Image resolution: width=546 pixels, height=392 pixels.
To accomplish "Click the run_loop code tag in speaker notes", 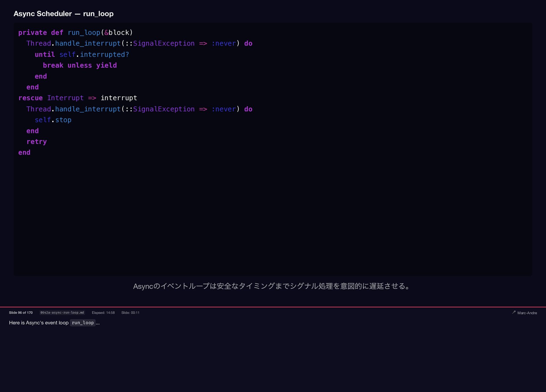I will [82, 323].
